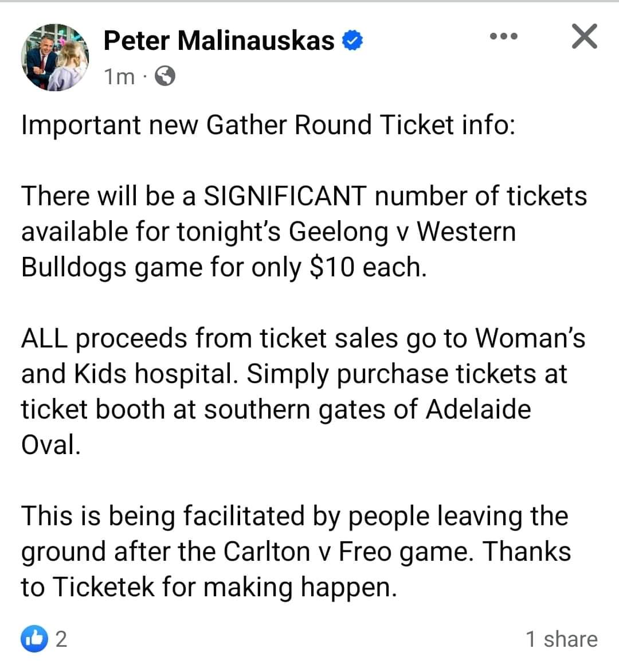
Task: View the reaction count of 2
Action: [x=61, y=639]
